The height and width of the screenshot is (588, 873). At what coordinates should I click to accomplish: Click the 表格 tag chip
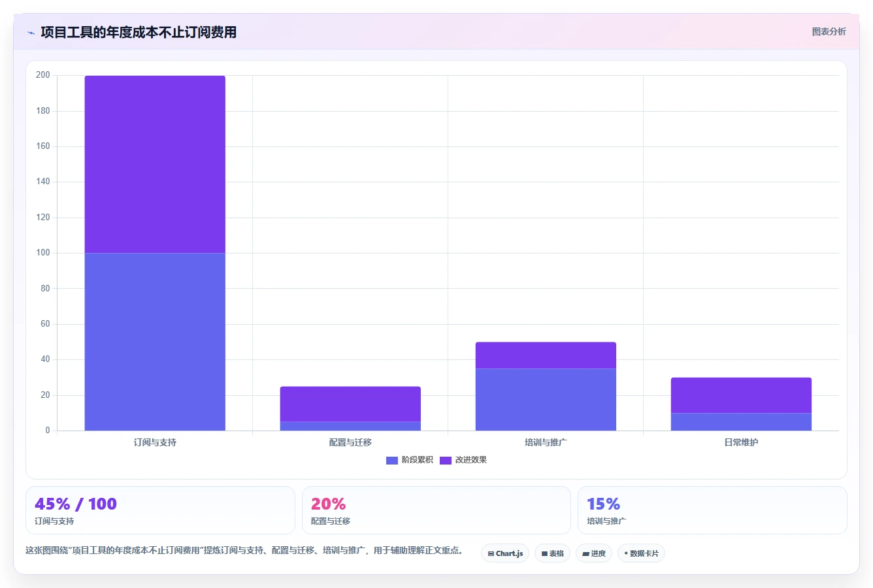pyautogui.click(x=552, y=553)
